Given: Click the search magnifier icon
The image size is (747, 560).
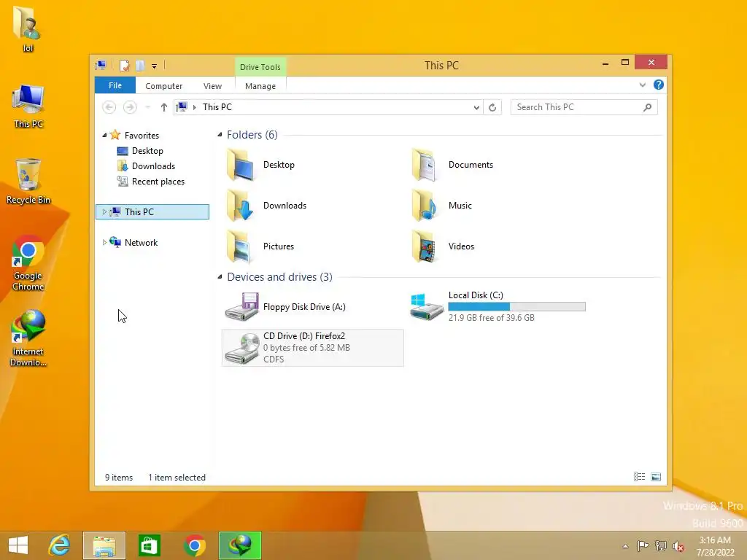Looking at the screenshot, I should [x=647, y=107].
